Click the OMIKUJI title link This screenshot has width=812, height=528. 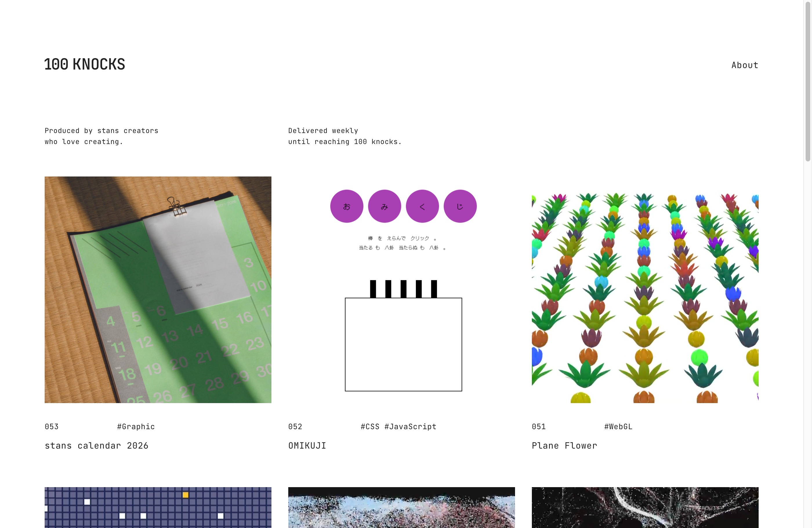click(307, 446)
